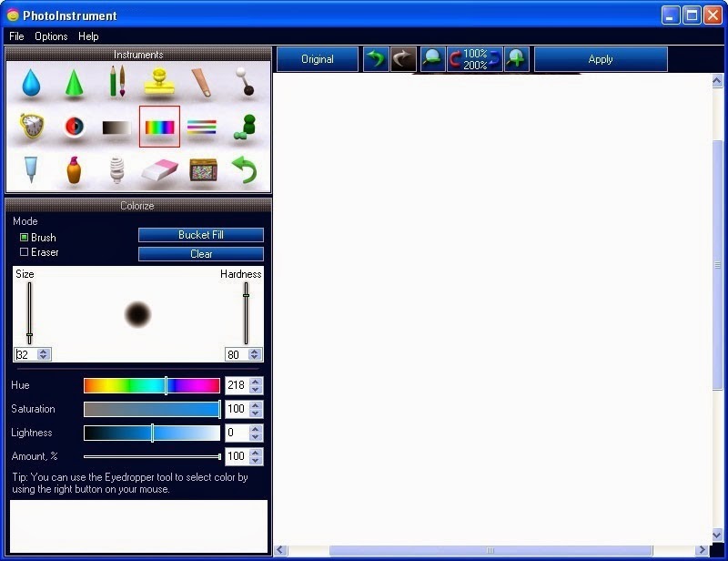This screenshot has height=561, width=728.
Task: Decrease Size value with down arrow
Action: click(x=43, y=357)
